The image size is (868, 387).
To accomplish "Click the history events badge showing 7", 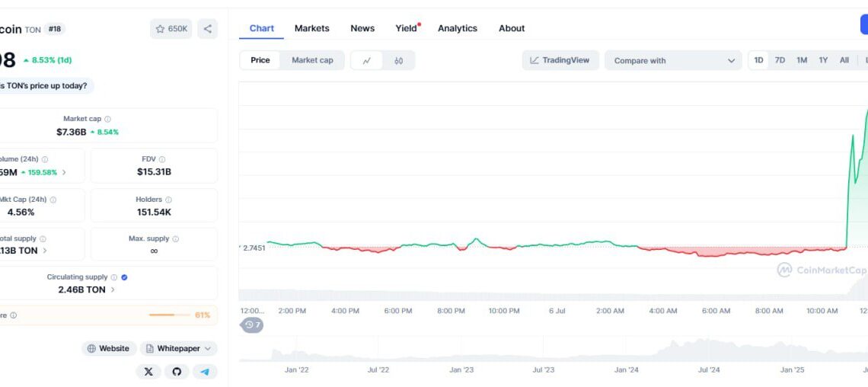I will 252,325.
